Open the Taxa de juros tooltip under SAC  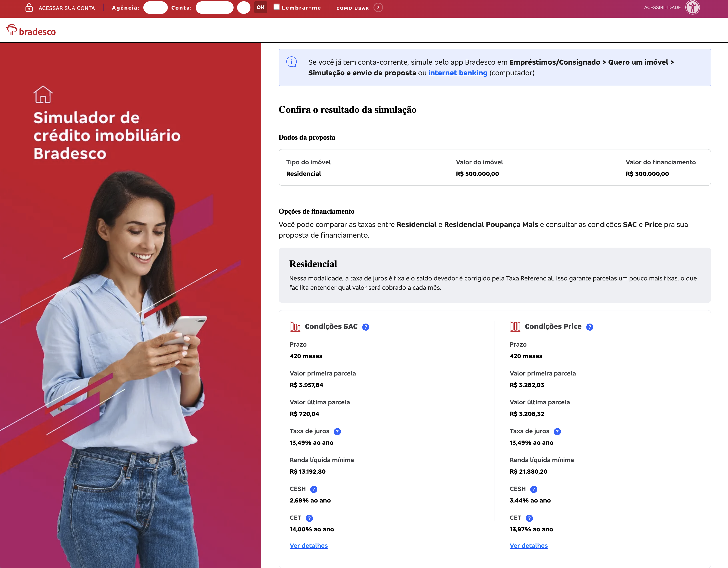point(337,431)
